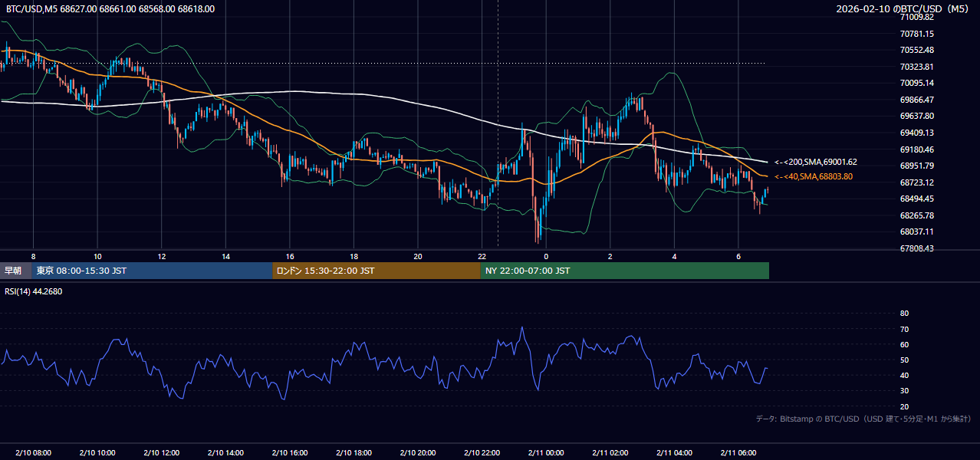Click the RSI scale value 50
Screen dimensions: 980x460
coord(904,360)
